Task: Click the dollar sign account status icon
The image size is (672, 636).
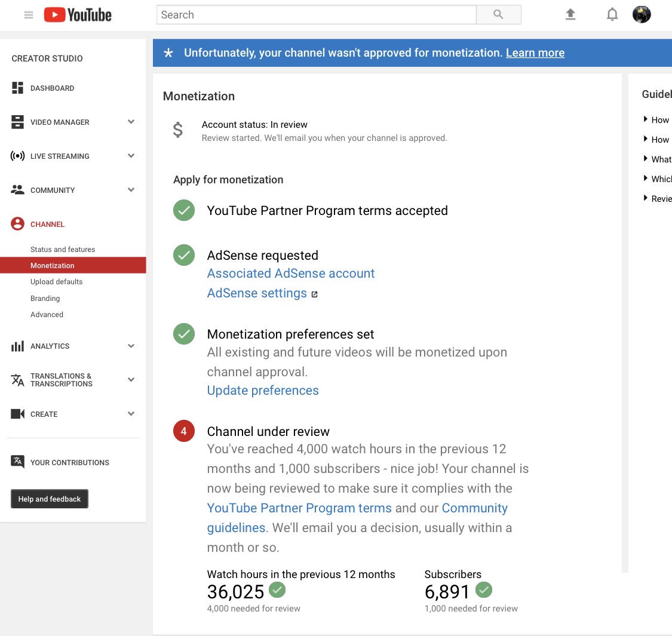Action: click(178, 130)
